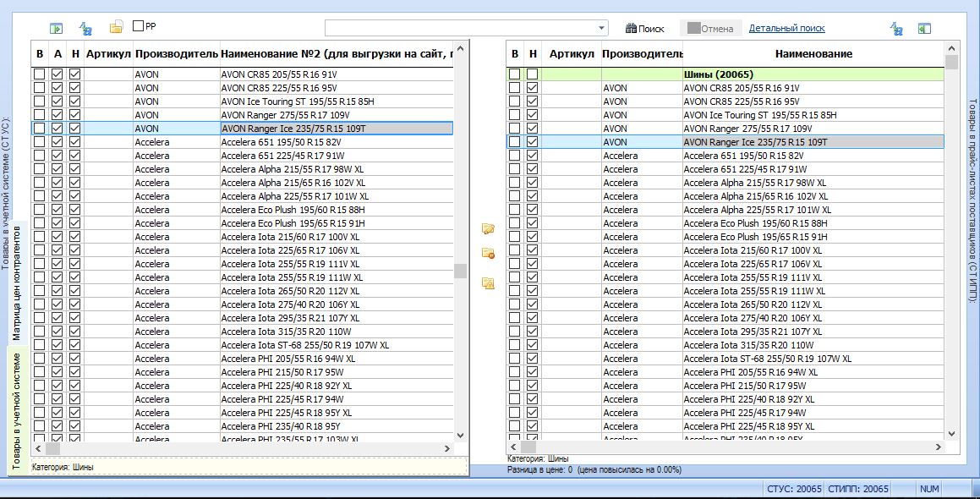Click Производитель column header in left table

[176, 54]
